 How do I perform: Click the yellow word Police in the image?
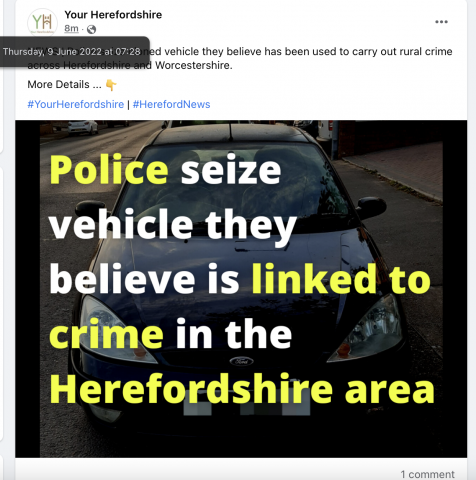click(x=109, y=169)
